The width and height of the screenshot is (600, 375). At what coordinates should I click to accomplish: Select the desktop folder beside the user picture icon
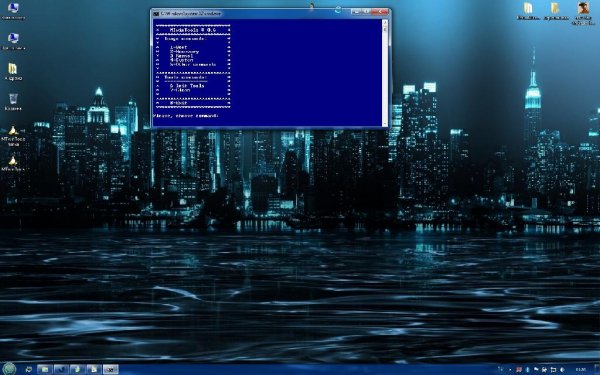tap(555, 11)
